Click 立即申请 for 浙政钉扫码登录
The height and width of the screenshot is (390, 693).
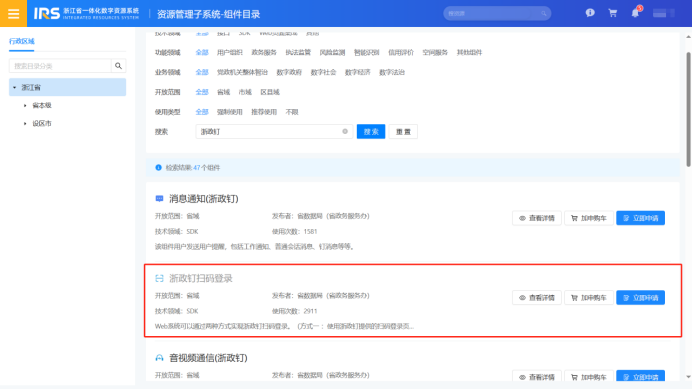[x=640, y=298]
